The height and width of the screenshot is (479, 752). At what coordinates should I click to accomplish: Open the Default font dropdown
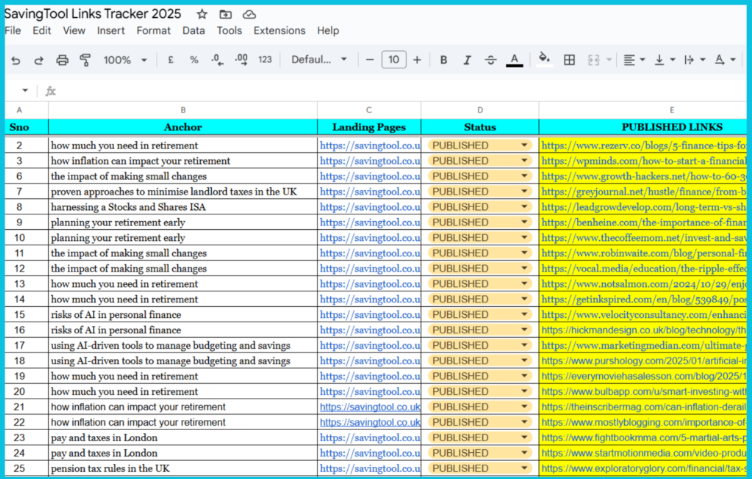click(x=318, y=60)
